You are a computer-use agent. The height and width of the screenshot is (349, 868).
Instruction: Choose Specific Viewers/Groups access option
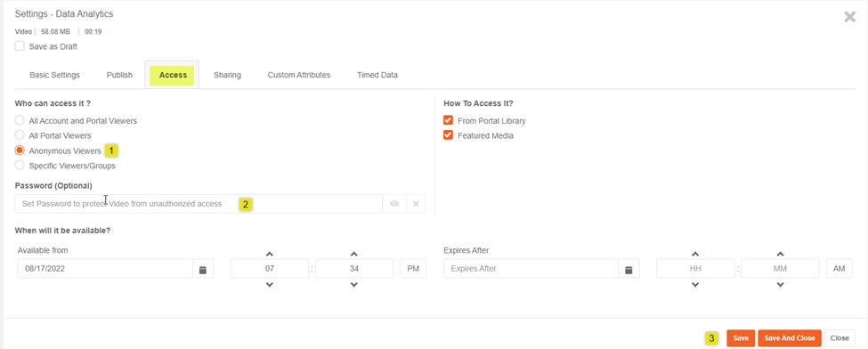pyautogui.click(x=20, y=165)
